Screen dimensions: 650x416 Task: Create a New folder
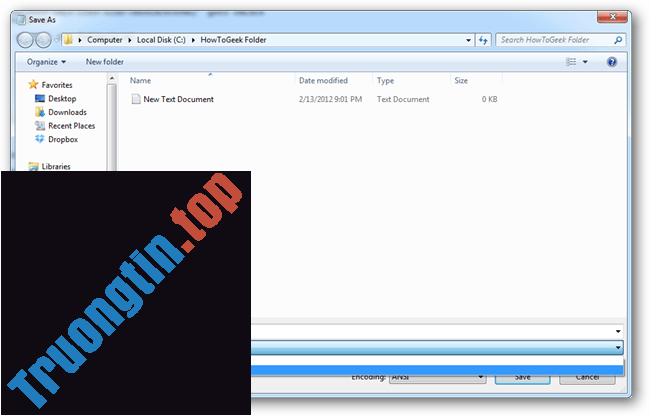[104, 62]
